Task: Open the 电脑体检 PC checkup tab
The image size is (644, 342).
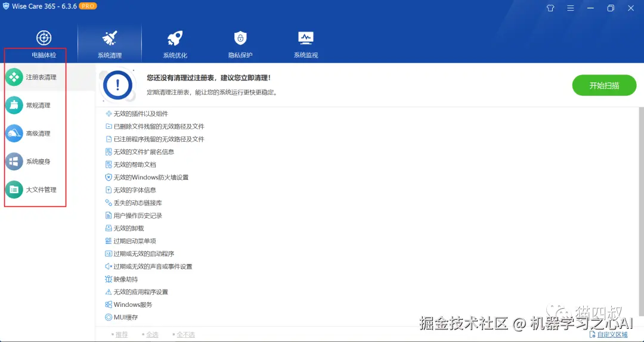Action: (44, 44)
